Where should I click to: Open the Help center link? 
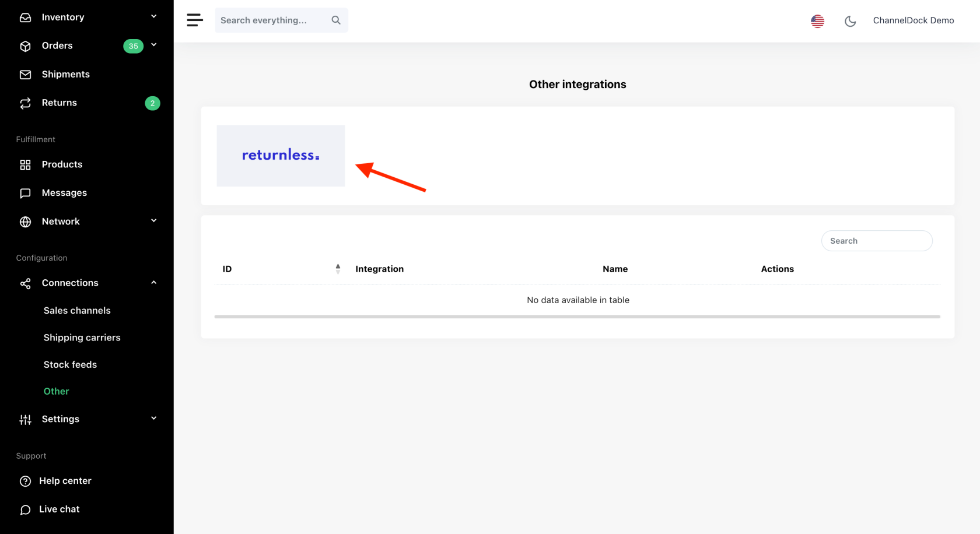65,481
